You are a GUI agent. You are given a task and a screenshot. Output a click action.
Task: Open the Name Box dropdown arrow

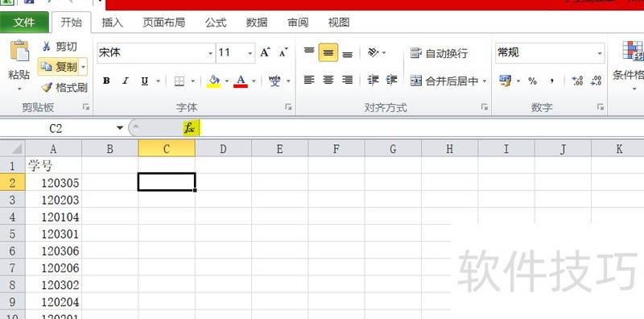click(x=119, y=128)
